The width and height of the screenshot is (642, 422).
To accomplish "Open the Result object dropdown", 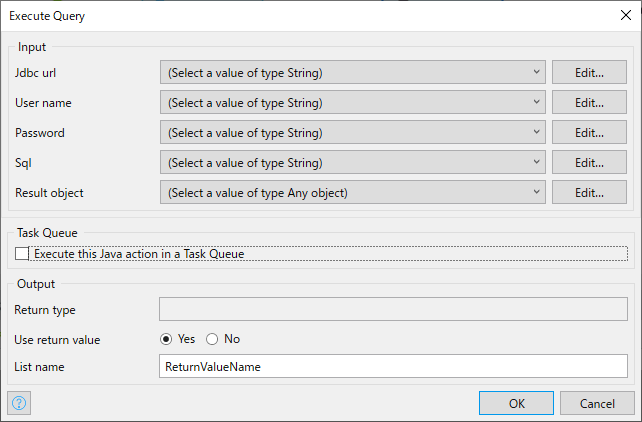I will pyautogui.click(x=353, y=193).
